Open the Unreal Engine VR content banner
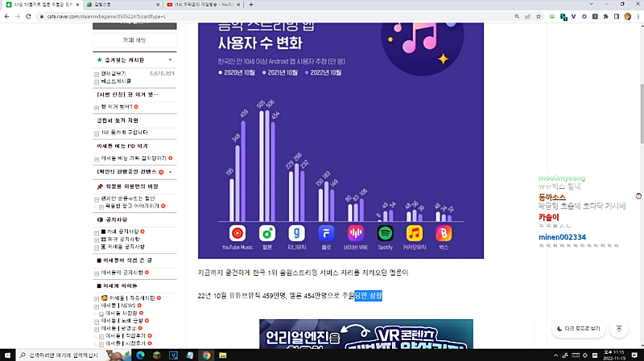This screenshot has width=644, height=361. (x=366, y=334)
